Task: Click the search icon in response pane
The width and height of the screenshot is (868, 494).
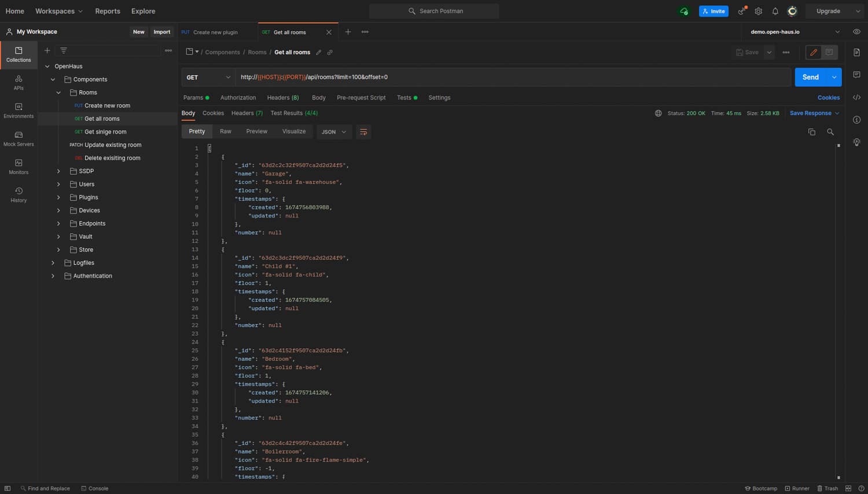Action: (830, 132)
